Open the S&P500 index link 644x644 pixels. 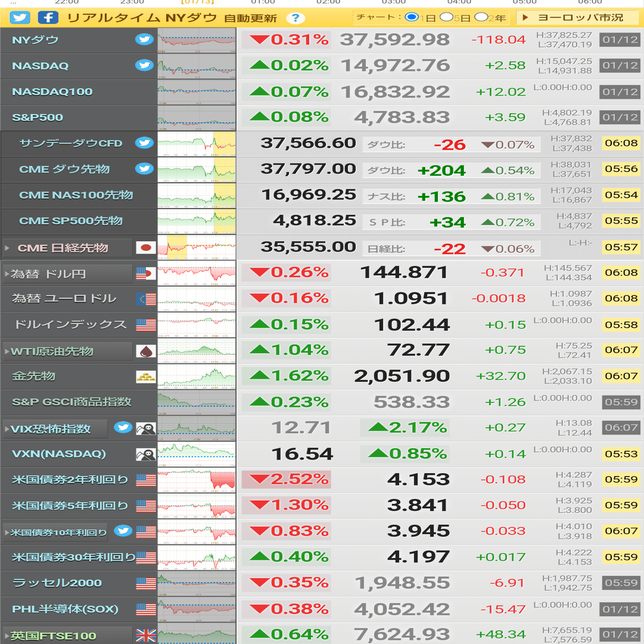[38, 117]
